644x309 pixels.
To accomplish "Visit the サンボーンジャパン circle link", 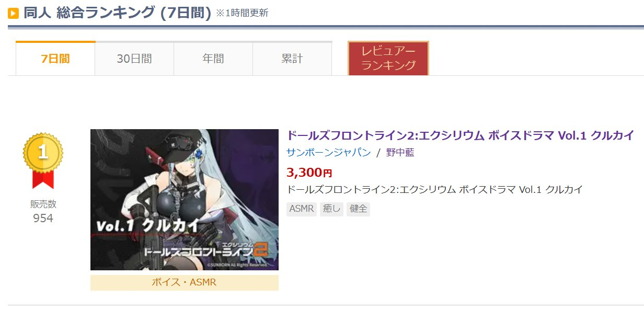I will click(x=329, y=153).
